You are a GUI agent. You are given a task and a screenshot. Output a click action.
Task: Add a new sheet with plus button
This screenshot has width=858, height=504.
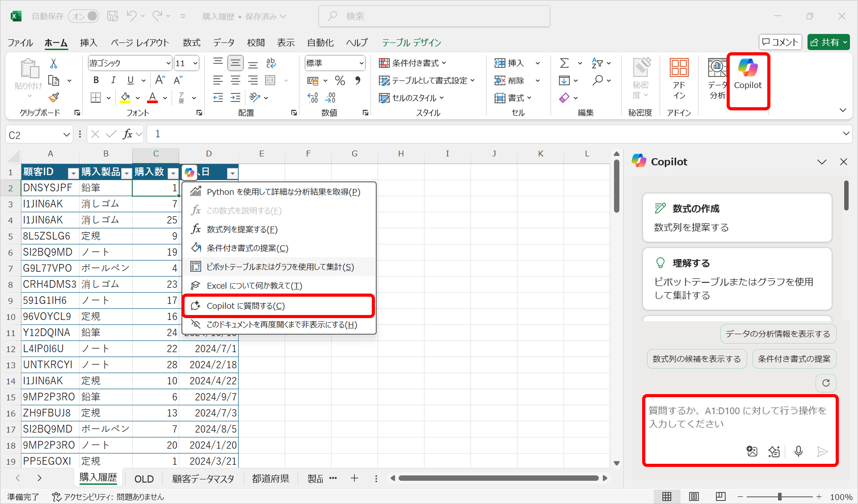point(354,479)
